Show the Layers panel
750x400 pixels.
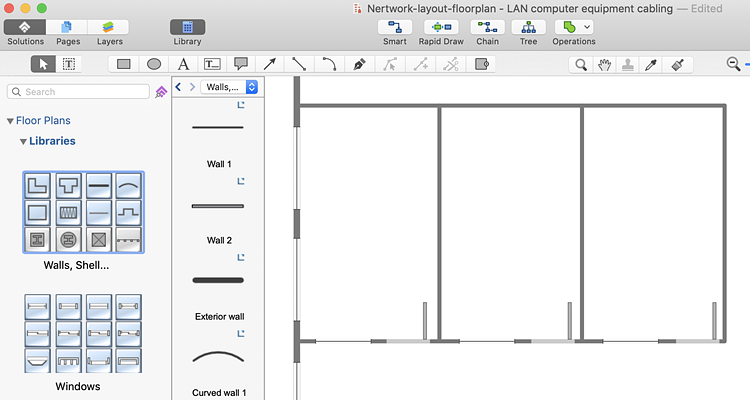point(110,27)
